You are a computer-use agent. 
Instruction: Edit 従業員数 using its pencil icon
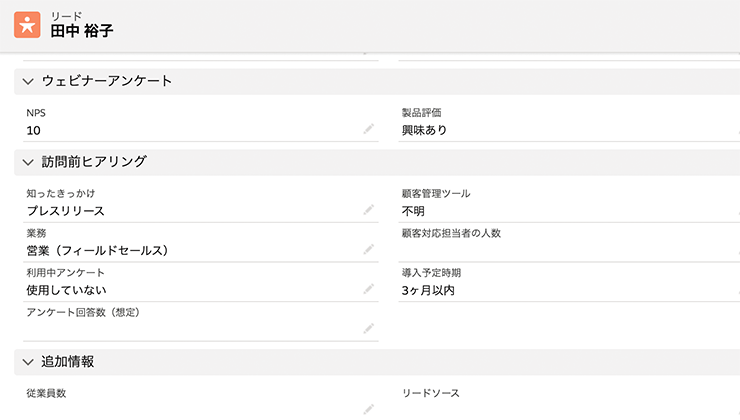[369, 408]
